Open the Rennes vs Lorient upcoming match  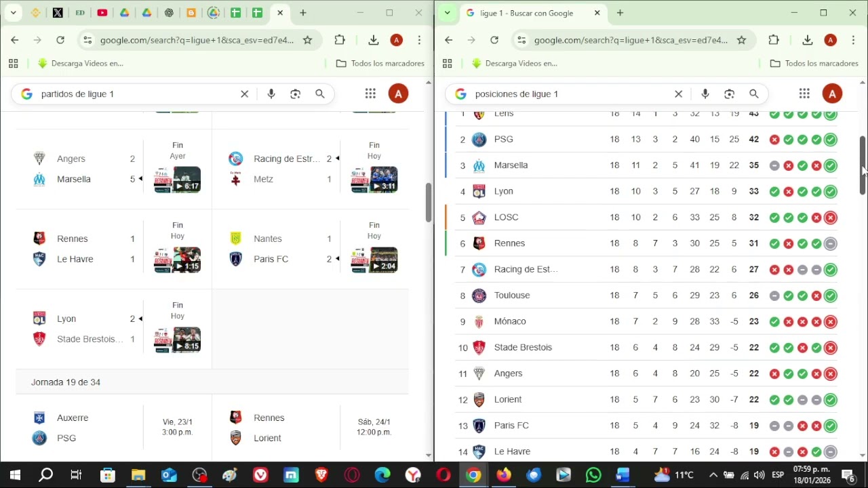[x=311, y=428]
